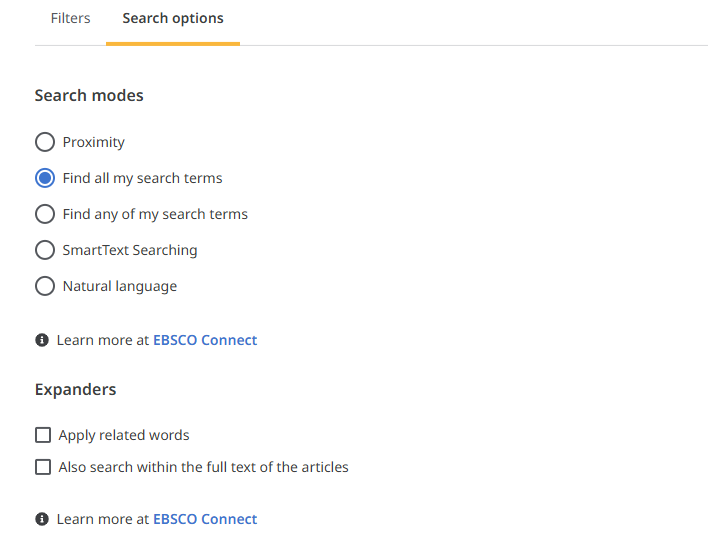The image size is (708, 558).
Task: Tick the Apply related words checkbox
Action: pyautogui.click(x=43, y=435)
